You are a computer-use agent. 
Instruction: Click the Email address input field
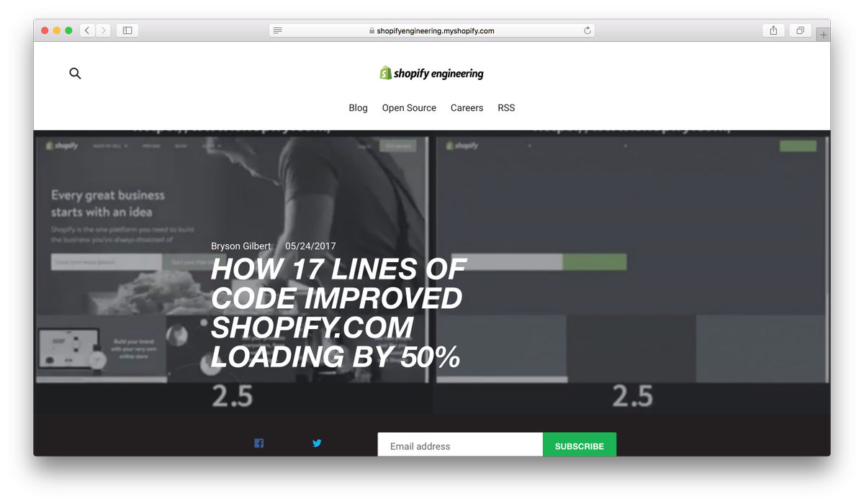point(460,445)
